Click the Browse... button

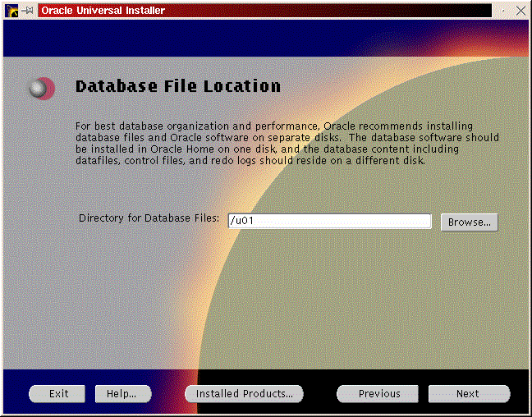click(469, 222)
